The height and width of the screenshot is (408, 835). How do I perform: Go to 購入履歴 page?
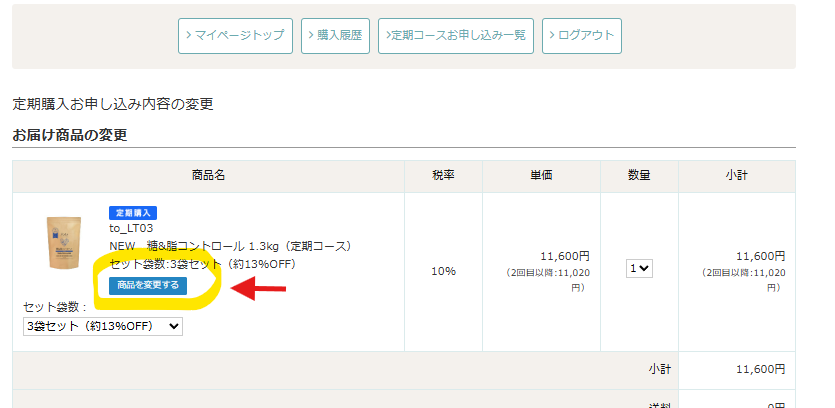click(x=336, y=35)
